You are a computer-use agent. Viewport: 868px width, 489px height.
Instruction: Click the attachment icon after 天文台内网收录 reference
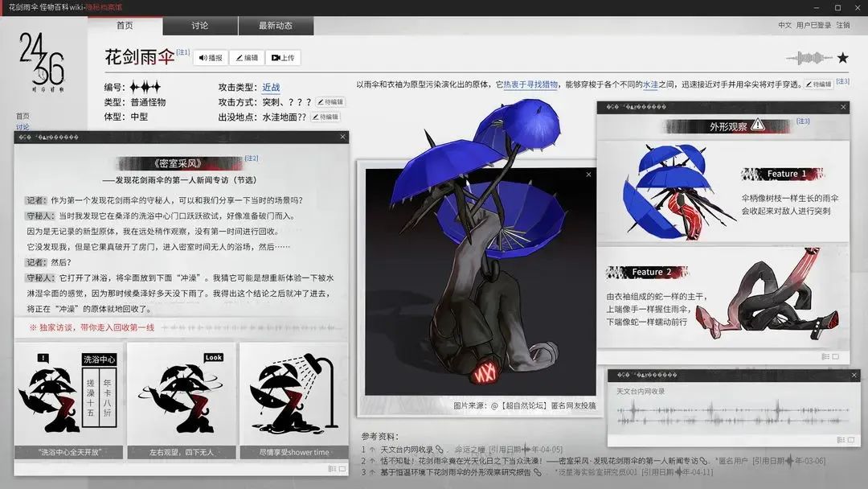(x=438, y=448)
